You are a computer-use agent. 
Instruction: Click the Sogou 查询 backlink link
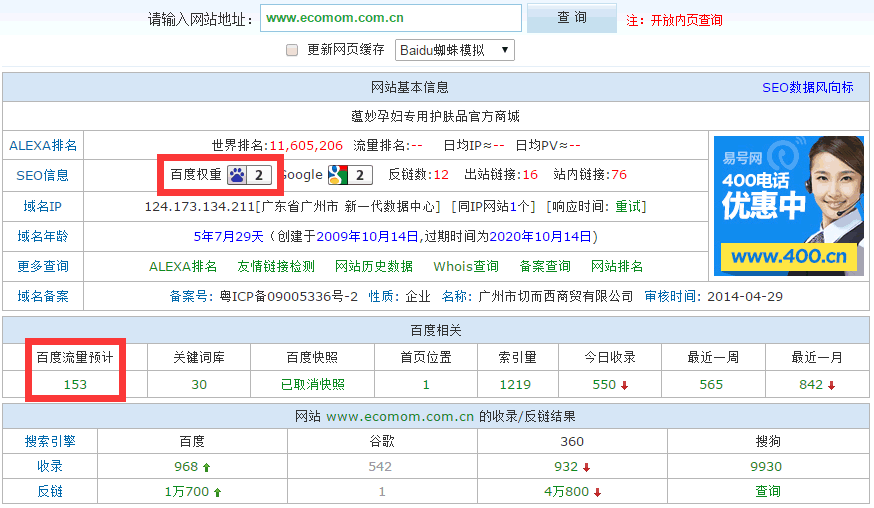point(768,492)
